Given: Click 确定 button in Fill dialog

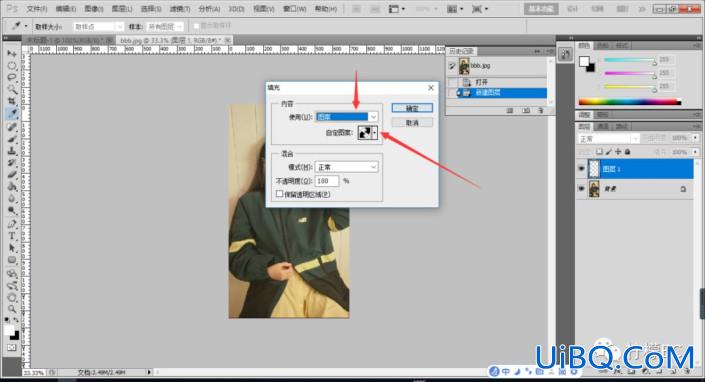Looking at the screenshot, I should (412, 108).
